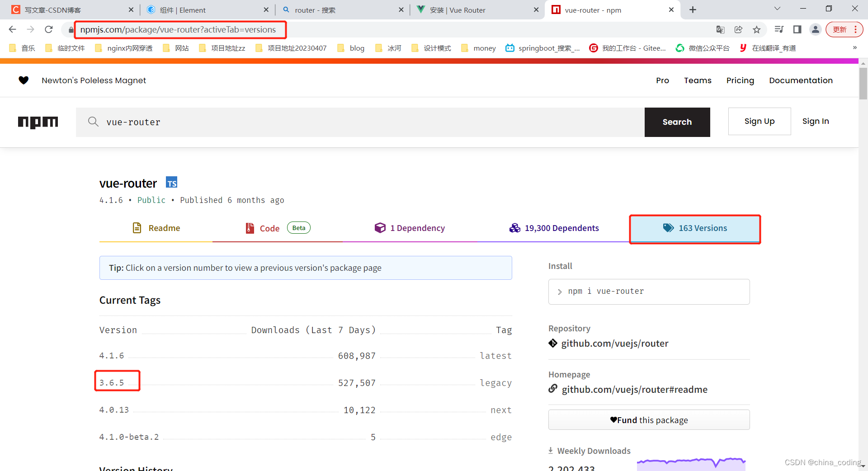Open the github.com/vuejs/router repository link

point(614,344)
